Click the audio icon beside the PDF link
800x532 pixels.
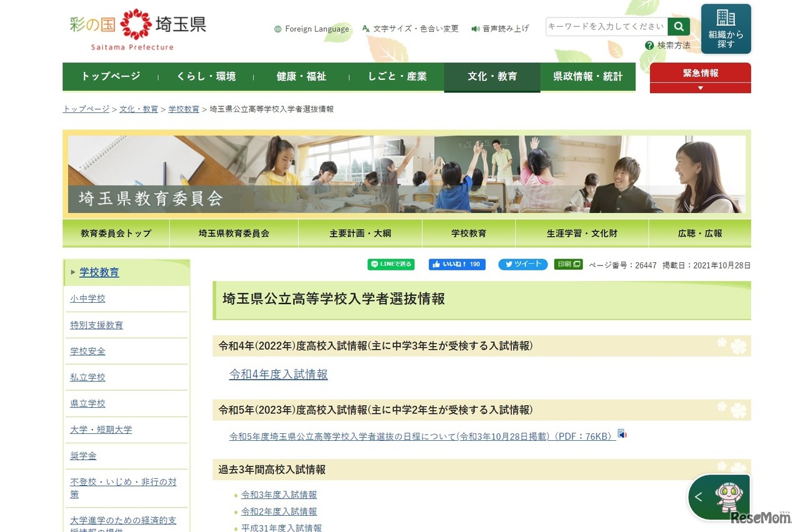pos(622,433)
